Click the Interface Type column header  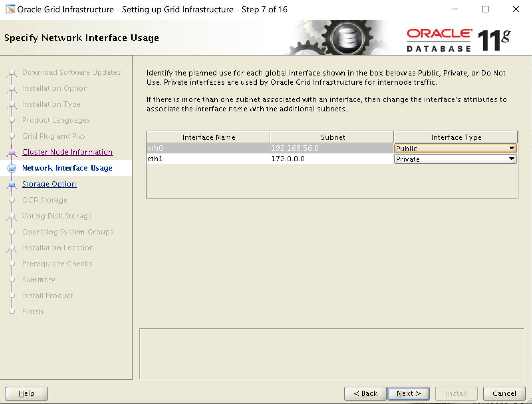(456, 137)
